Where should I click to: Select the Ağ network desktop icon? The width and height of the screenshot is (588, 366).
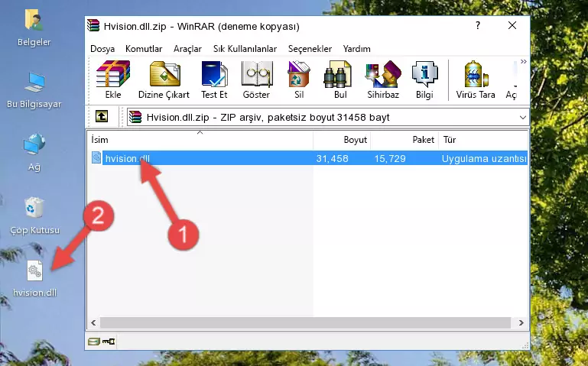pos(34,152)
